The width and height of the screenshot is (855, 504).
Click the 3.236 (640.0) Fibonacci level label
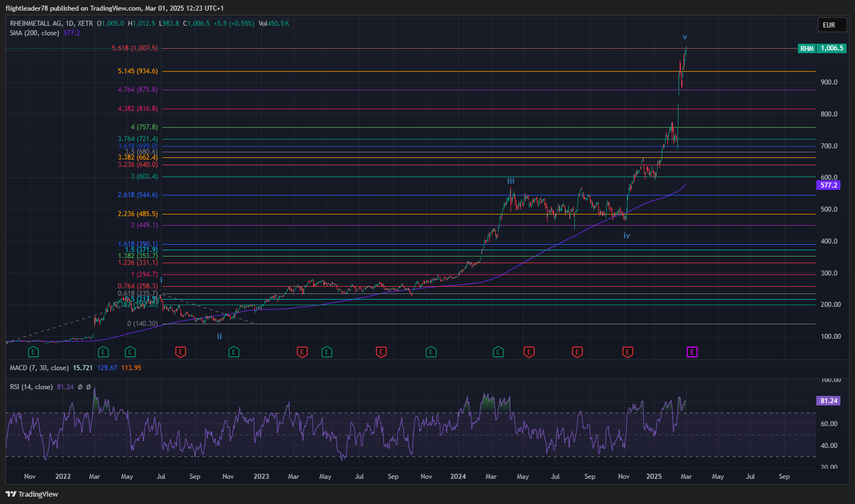[x=138, y=165]
